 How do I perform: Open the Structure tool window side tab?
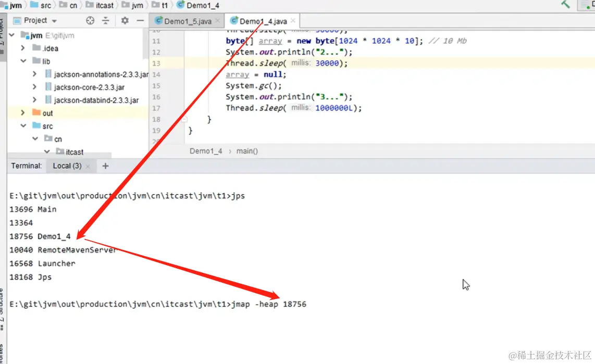click(2, 309)
